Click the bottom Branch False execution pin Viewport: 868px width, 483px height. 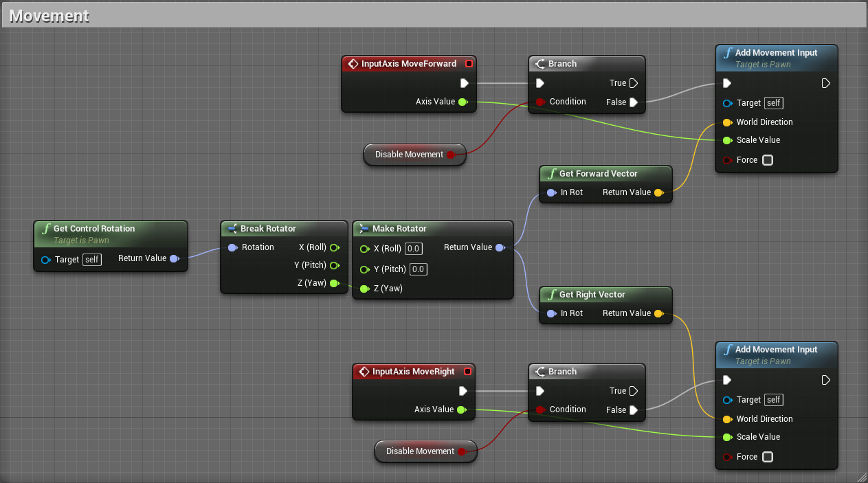(x=633, y=410)
